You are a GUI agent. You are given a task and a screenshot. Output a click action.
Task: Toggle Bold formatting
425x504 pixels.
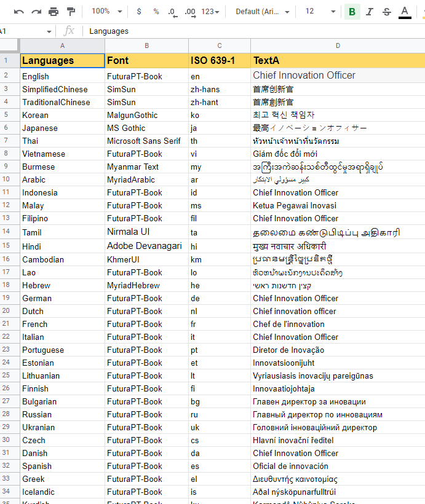click(x=352, y=12)
